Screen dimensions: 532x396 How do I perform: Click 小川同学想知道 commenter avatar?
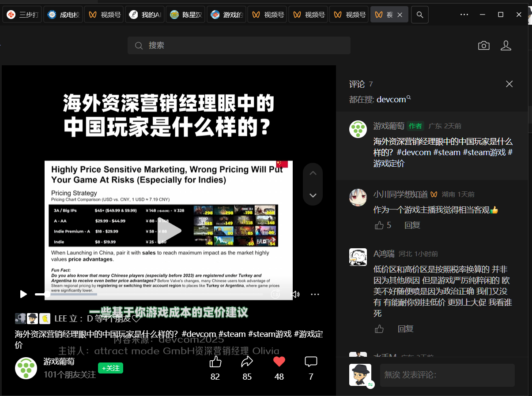tap(358, 198)
